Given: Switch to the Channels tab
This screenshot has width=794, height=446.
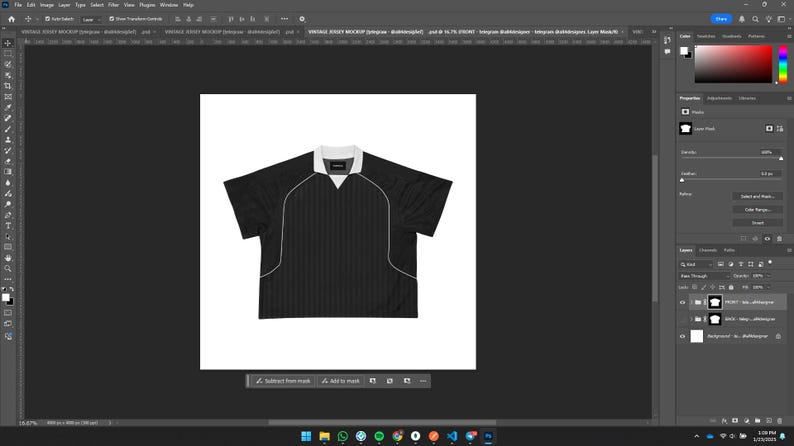Looking at the screenshot, I should tap(708, 250).
